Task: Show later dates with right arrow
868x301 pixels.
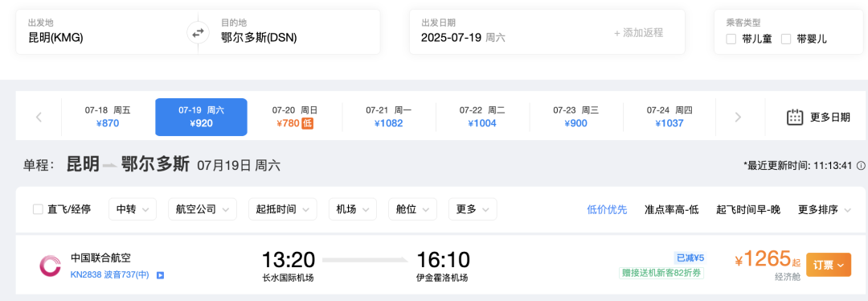Action: (738, 117)
